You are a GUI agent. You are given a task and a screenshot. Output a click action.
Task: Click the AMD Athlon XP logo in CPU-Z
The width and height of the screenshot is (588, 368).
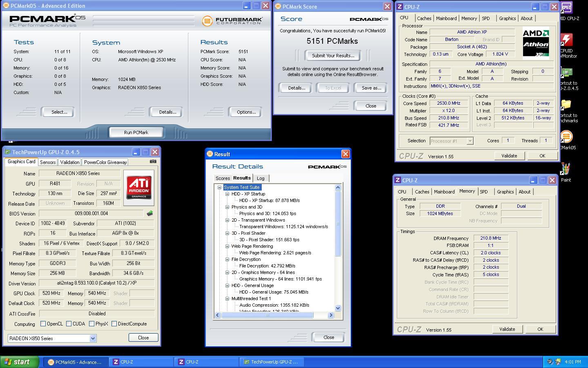536,43
